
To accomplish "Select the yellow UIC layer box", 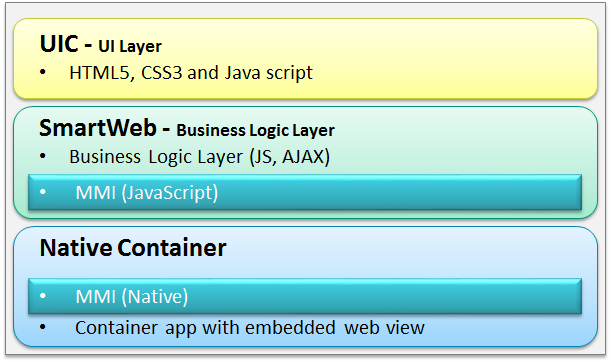I will tap(306, 58).
